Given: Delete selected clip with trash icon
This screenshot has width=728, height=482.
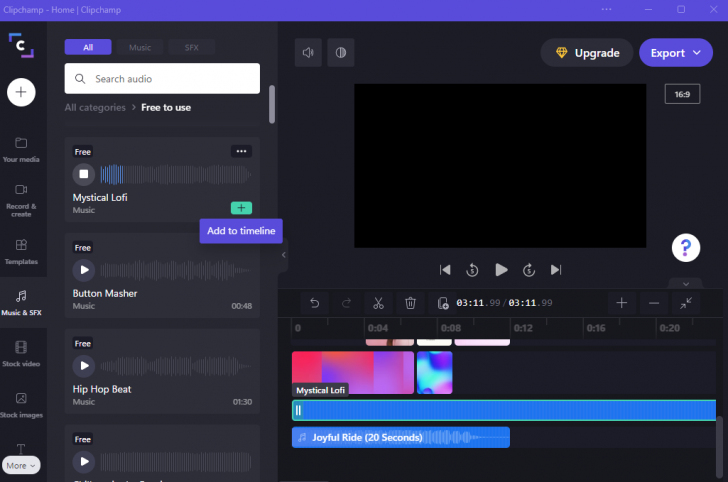Looking at the screenshot, I should point(410,303).
